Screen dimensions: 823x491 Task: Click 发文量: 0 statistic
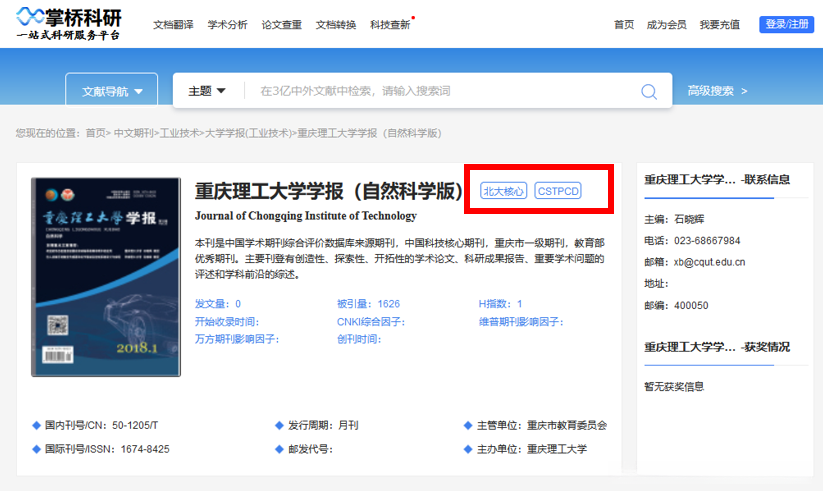point(218,304)
